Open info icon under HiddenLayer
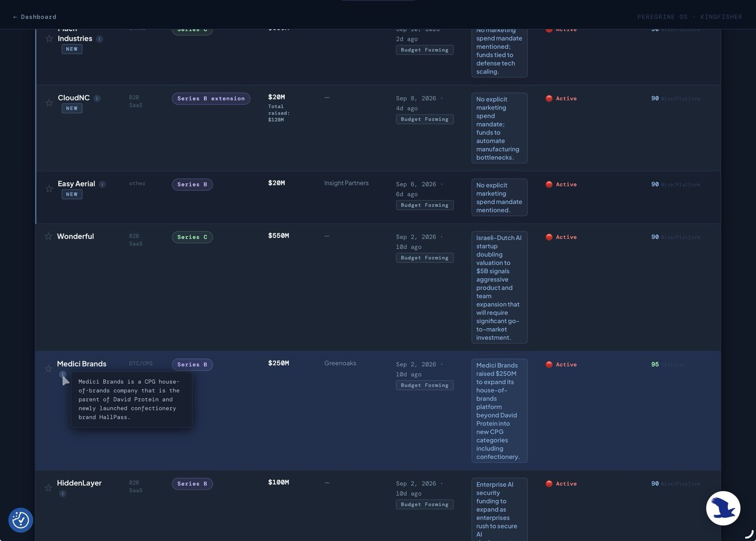Screen dimensions: 756x541 pyautogui.click(x=63, y=493)
